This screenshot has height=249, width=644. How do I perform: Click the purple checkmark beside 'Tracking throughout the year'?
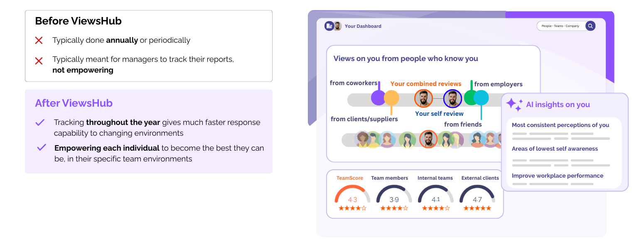click(x=40, y=122)
